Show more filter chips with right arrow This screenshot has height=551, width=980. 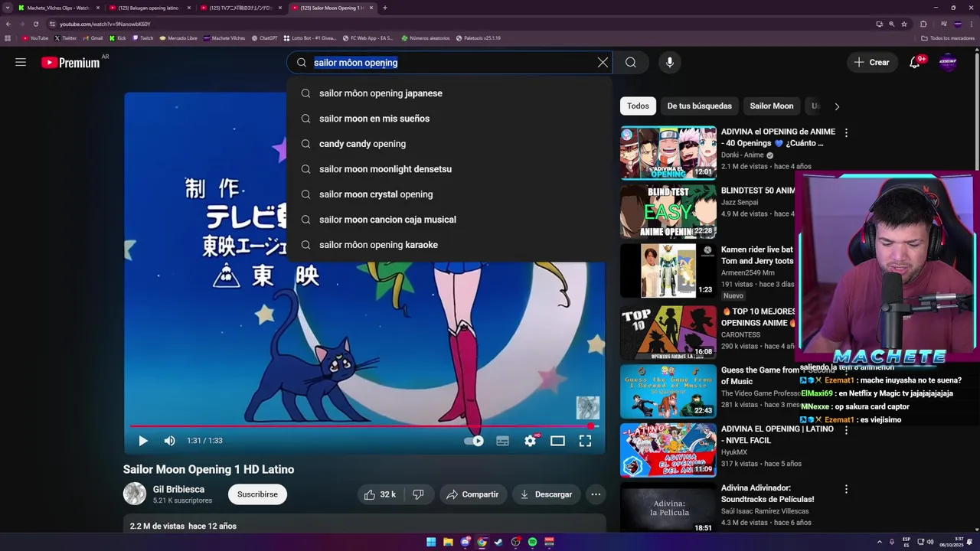837,107
